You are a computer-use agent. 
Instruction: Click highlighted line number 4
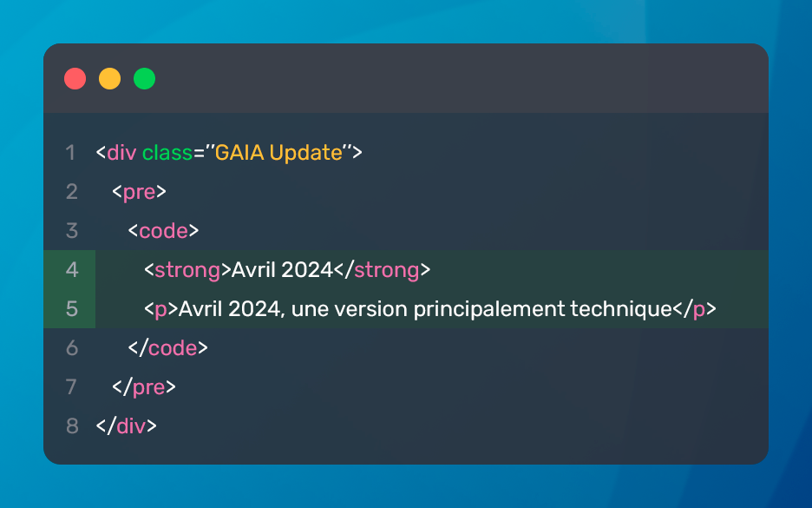(x=71, y=269)
